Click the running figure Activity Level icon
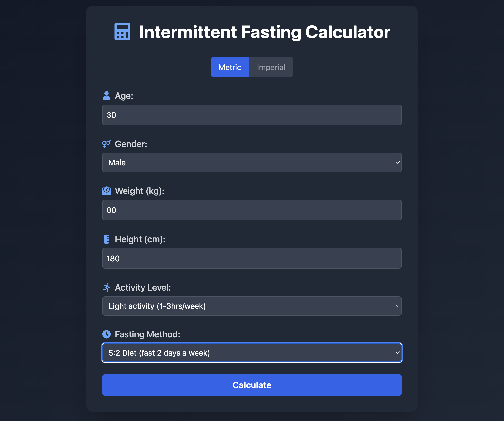Viewport: 504px width, 421px height. [x=107, y=287]
